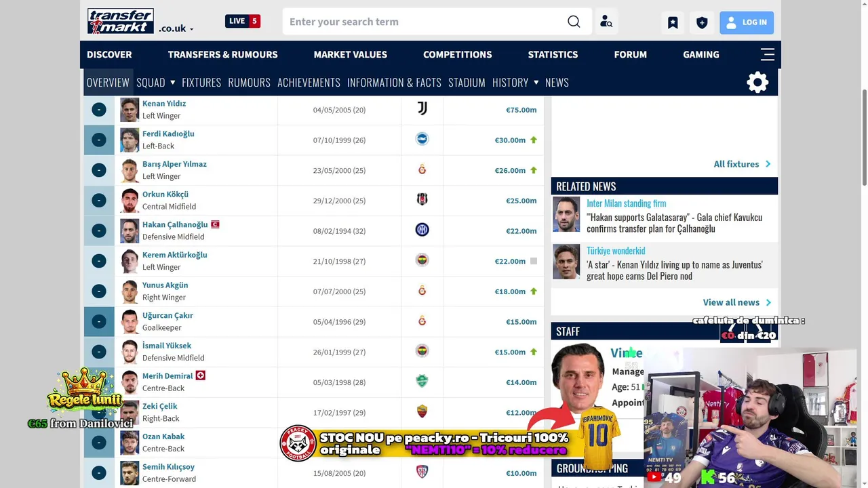Click Fenerbahçe crest in Aktürkoğlu row

422,260
